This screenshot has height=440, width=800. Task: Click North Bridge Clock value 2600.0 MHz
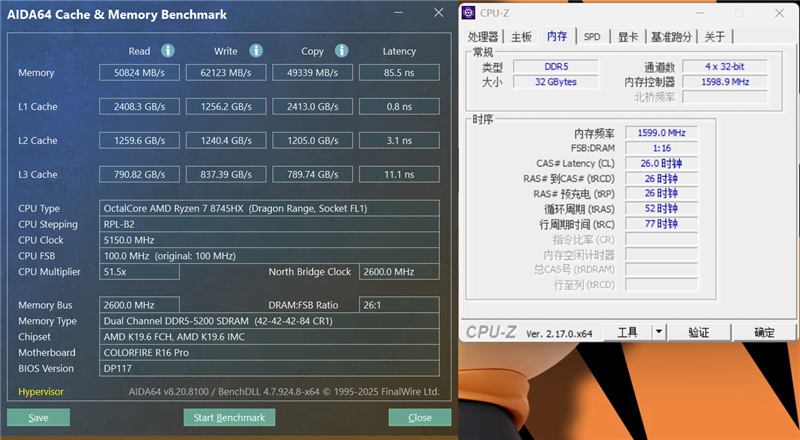[399, 272]
